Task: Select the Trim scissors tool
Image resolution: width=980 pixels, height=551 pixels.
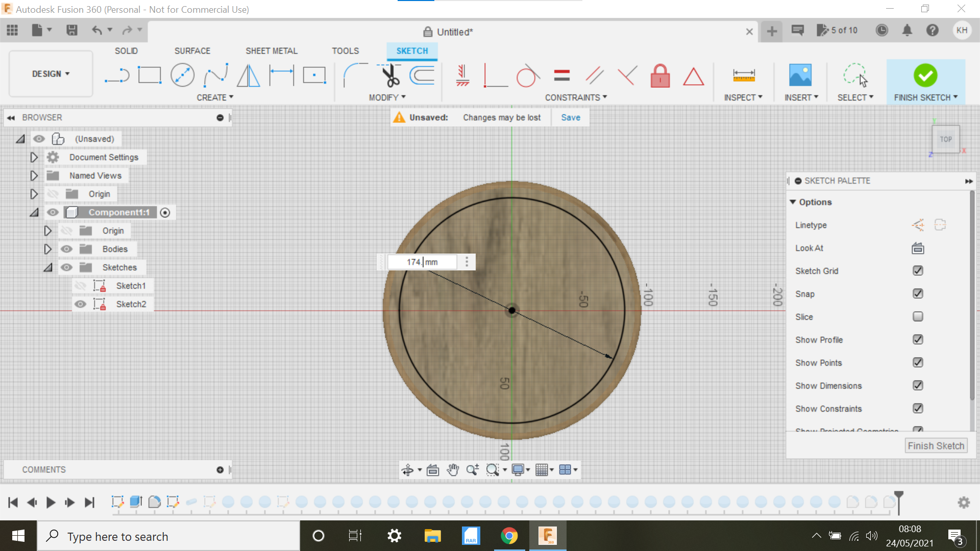Action: coord(389,74)
